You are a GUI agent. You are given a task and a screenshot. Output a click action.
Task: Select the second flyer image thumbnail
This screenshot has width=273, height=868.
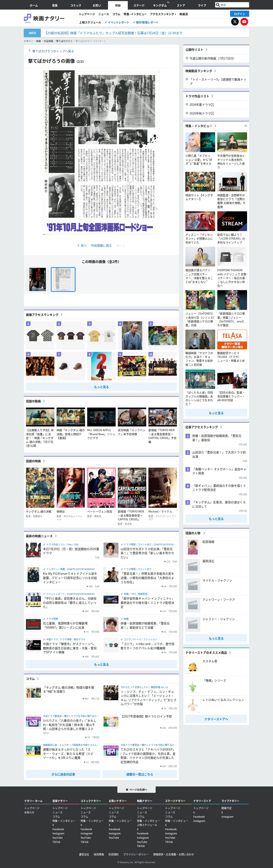click(x=63, y=279)
